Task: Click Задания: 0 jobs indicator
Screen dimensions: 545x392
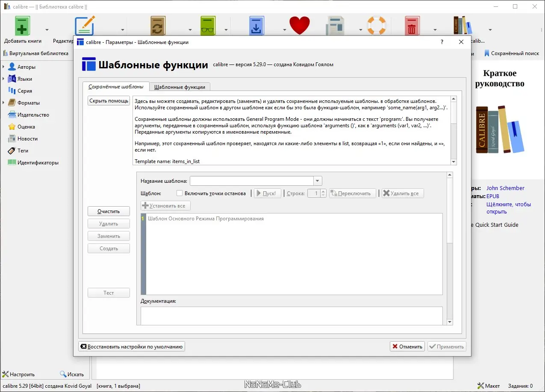Action: pyautogui.click(x=520, y=386)
